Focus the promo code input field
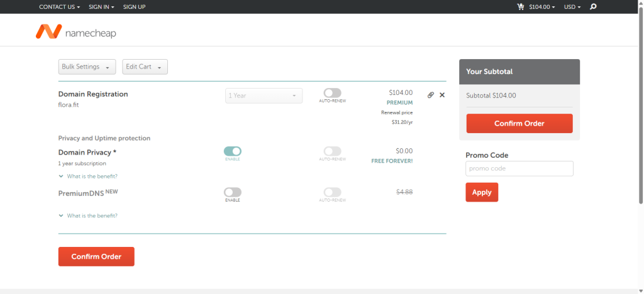The width and height of the screenshot is (644, 294). coord(519,168)
